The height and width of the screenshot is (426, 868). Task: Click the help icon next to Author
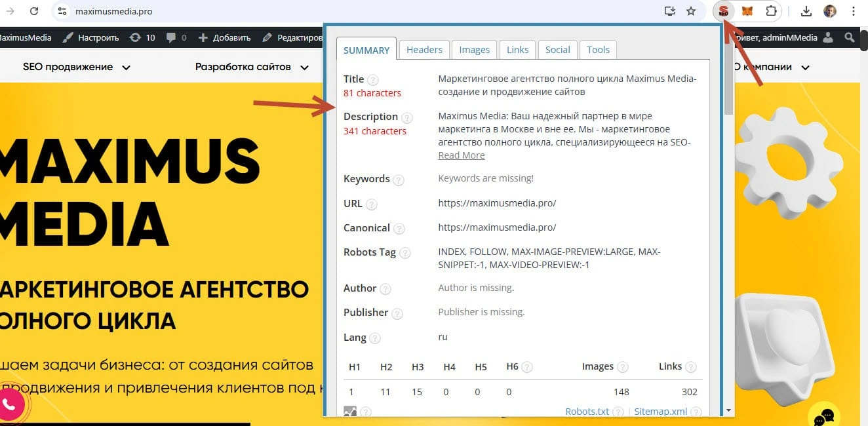pos(385,289)
